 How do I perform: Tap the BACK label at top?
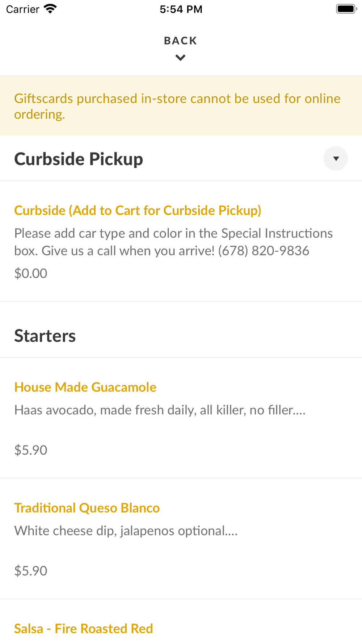click(x=181, y=41)
